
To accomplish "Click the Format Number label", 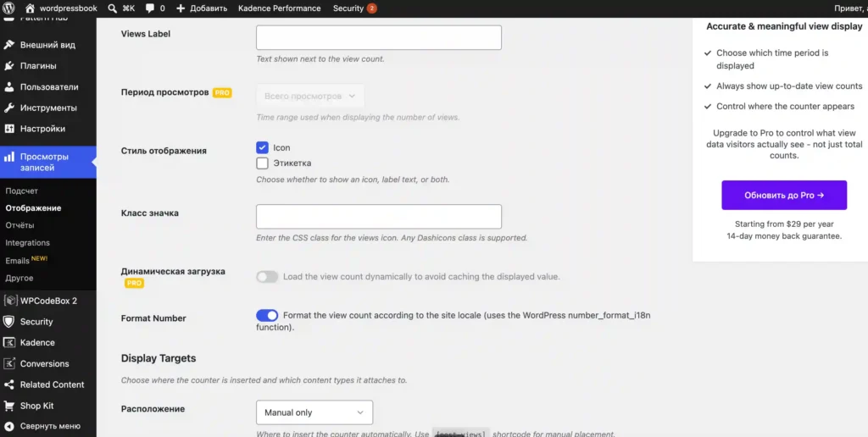I will pyautogui.click(x=153, y=318).
